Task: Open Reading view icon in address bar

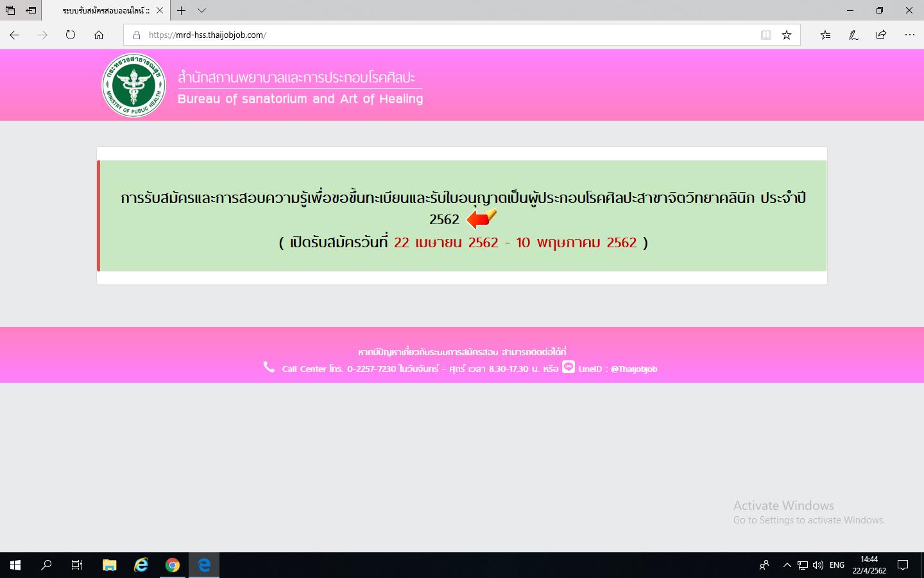Action: (x=766, y=35)
